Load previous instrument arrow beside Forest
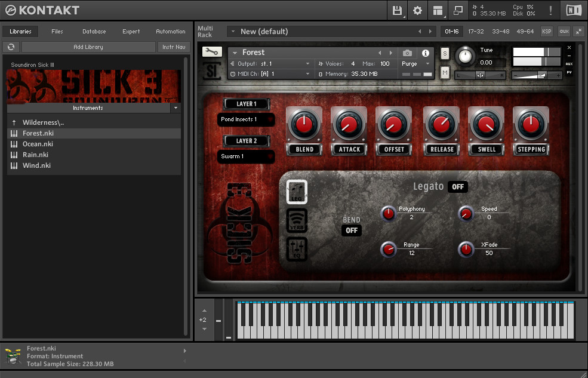 point(380,53)
